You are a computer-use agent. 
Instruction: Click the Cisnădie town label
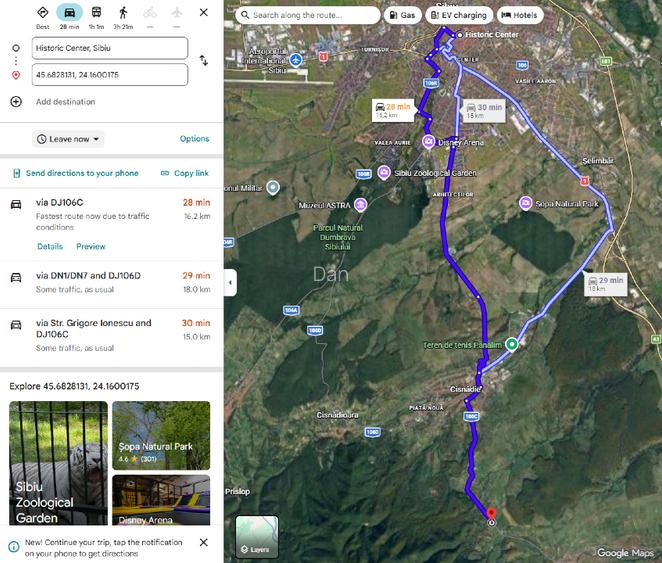click(x=465, y=389)
